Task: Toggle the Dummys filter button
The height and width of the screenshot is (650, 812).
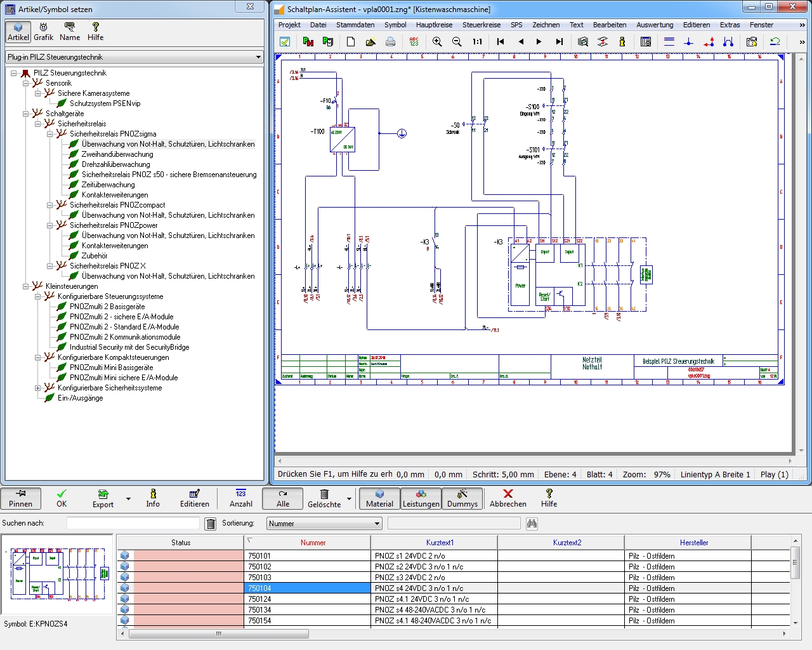Action: 462,498
